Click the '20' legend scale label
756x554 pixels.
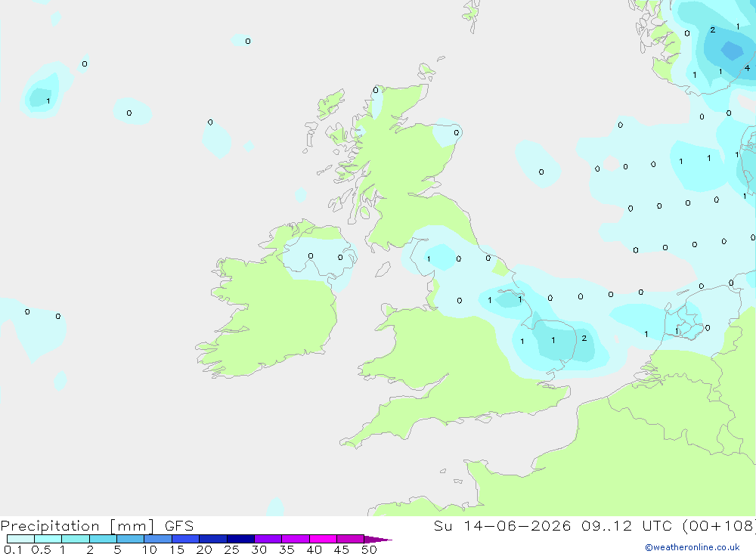[204, 549]
